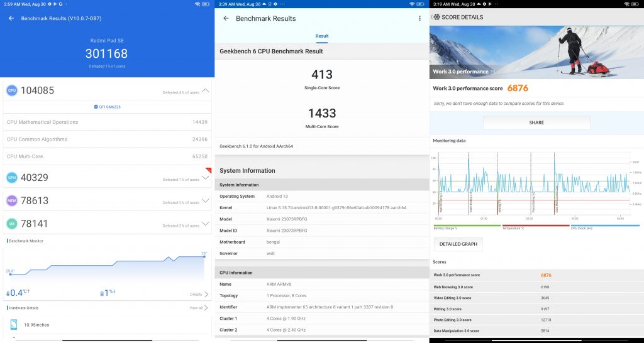Click the Wi-Fi status icon in AnTuTu panel
Image resolution: width=644 pixels, height=343 pixels.
[x=197, y=4]
